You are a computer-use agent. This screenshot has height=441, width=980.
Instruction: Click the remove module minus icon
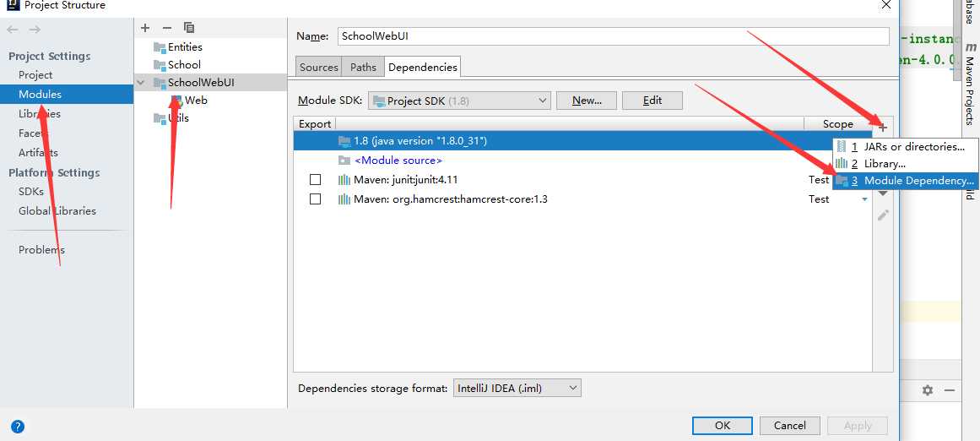pos(167,28)
